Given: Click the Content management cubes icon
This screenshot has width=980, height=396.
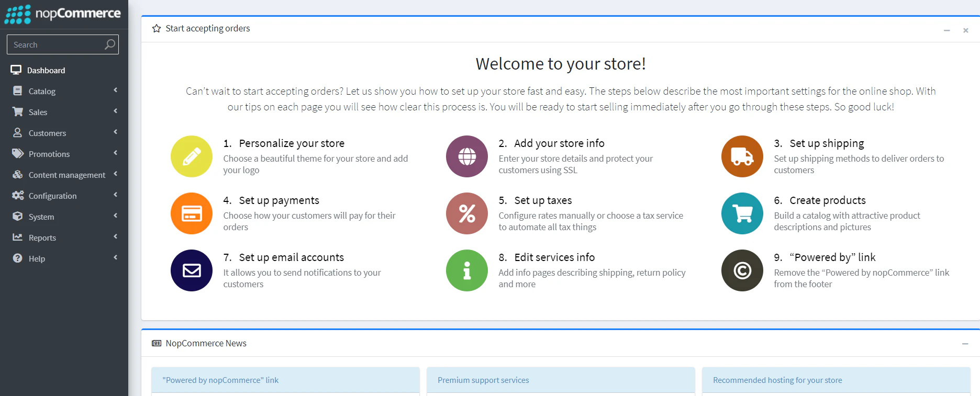Looking at the screenshot, I should click(x=18, y=174).
